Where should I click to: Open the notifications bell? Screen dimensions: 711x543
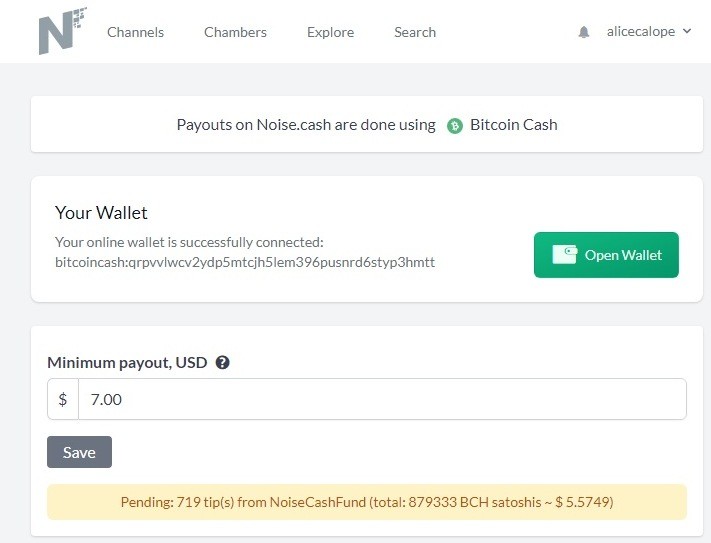pyautogui.click(x=584, y=32)
